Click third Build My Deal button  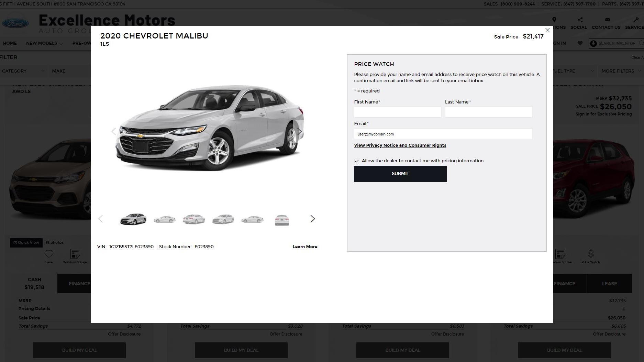[402, 350]
